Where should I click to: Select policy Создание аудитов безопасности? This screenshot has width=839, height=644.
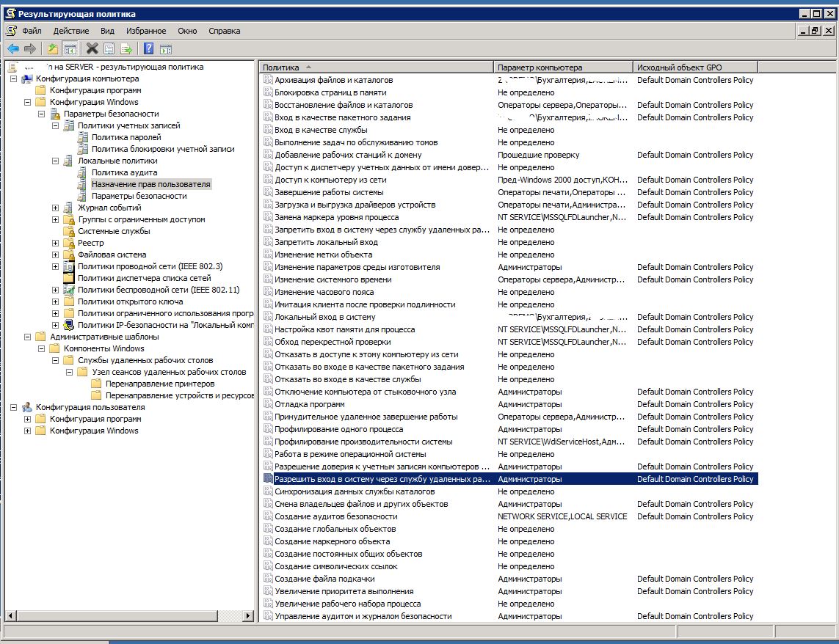click(x=336, y=516)
